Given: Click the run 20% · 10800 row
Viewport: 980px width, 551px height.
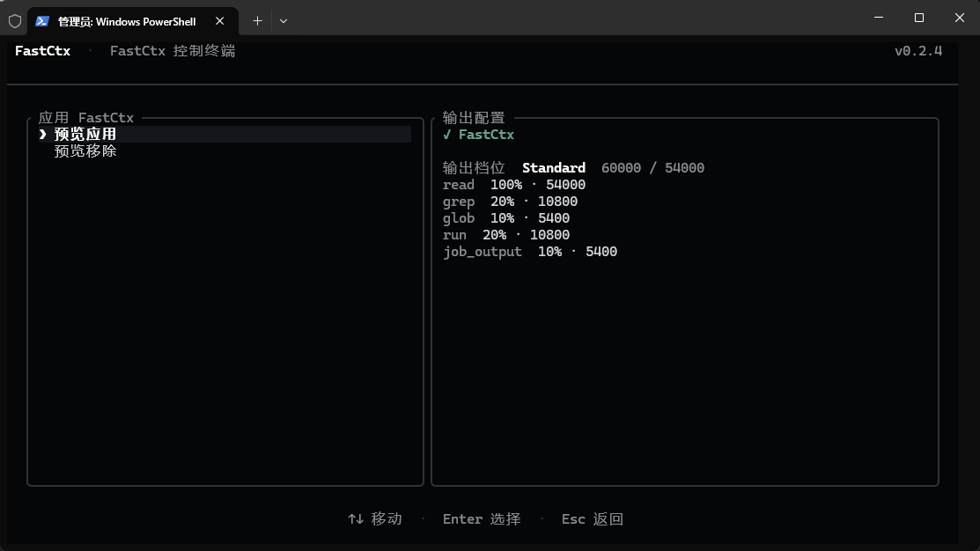Looking at the screenshot, I should 506,235.
